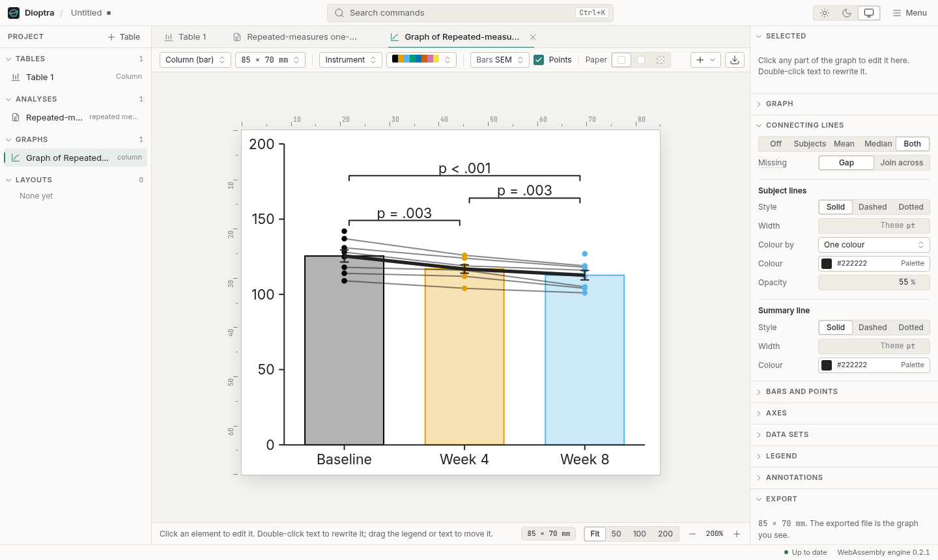Set connecting lines to Median

pos(878,144)
